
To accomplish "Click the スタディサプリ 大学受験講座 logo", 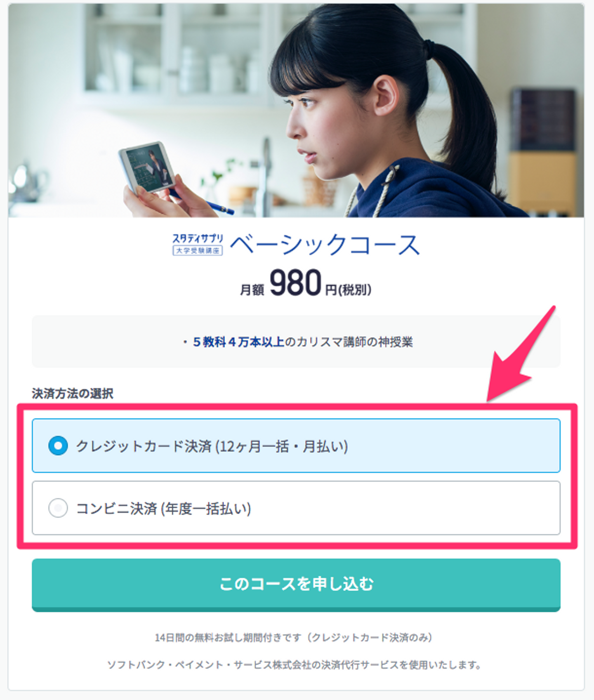I will pyautogui.click(x=198, y=244).
